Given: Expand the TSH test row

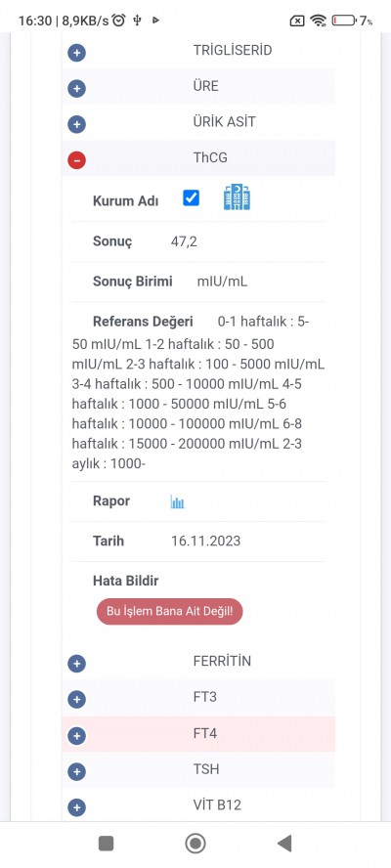Looking at the screenshot, I should 76,771.
